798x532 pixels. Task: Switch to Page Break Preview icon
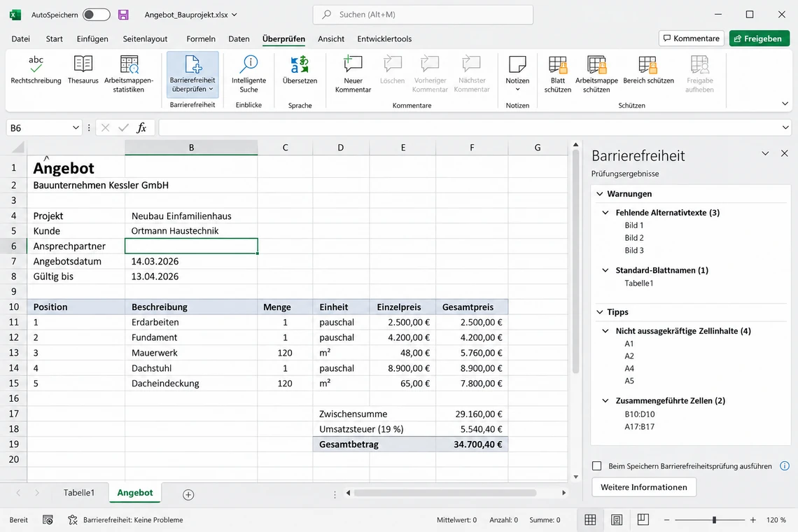tap(643, 520)
